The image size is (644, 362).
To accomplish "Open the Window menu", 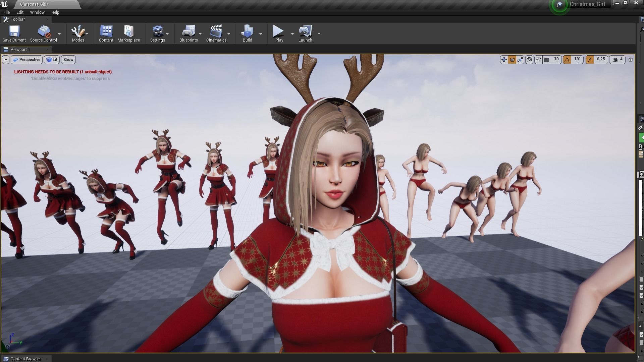I will pos(37,12).
